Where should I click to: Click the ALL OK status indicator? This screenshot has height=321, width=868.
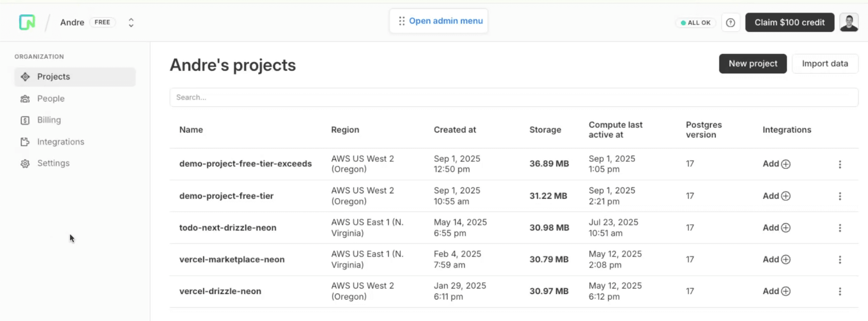pos(696,22)
